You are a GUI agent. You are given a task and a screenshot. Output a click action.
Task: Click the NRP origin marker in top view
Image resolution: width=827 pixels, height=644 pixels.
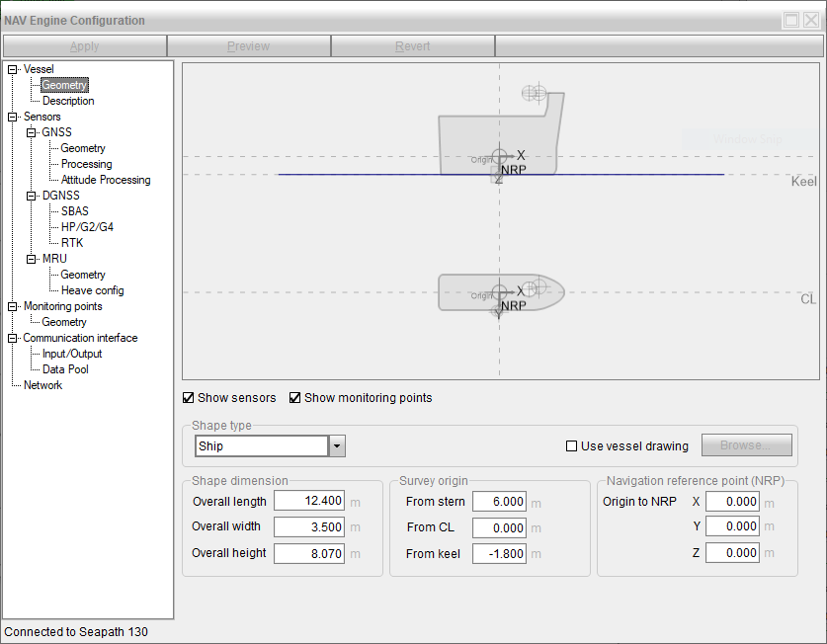500,292
